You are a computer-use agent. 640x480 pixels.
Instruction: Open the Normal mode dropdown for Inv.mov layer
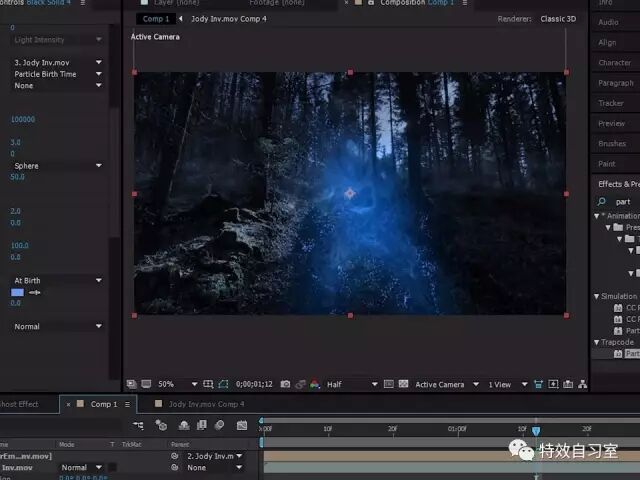81,467
